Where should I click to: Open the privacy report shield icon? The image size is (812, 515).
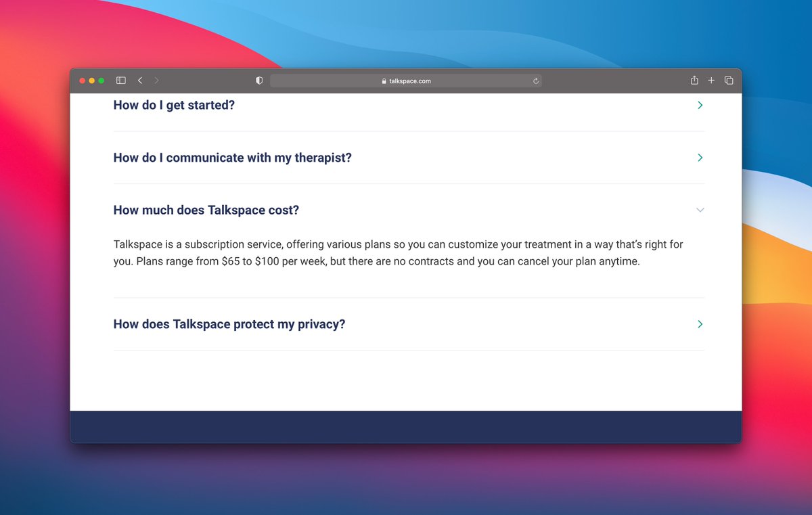(259, 81)
